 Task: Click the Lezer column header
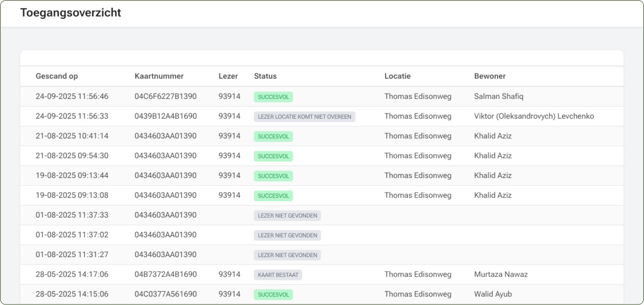[228, 76]
